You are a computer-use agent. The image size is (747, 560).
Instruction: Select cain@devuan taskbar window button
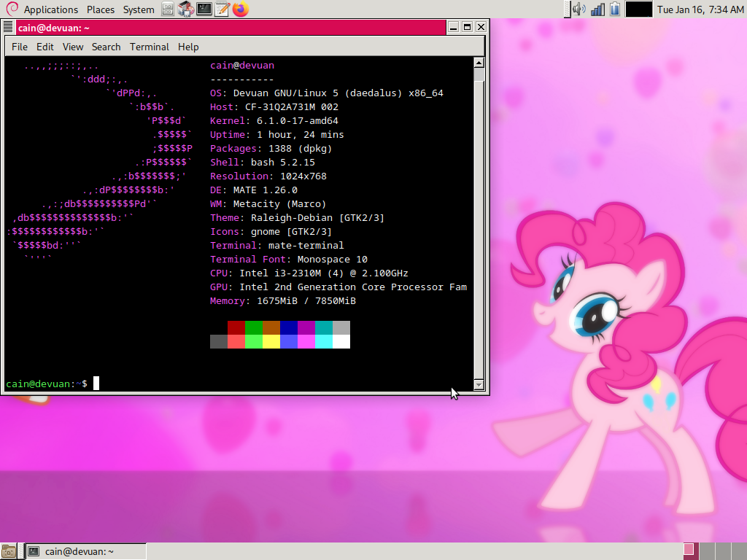(86, 551)
